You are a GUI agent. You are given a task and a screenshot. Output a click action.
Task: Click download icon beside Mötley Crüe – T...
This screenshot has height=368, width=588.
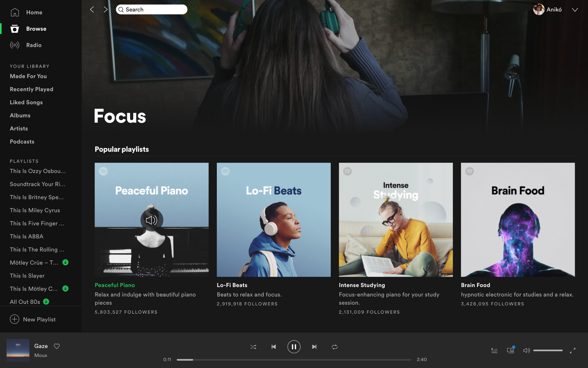(x=66, y=262)
